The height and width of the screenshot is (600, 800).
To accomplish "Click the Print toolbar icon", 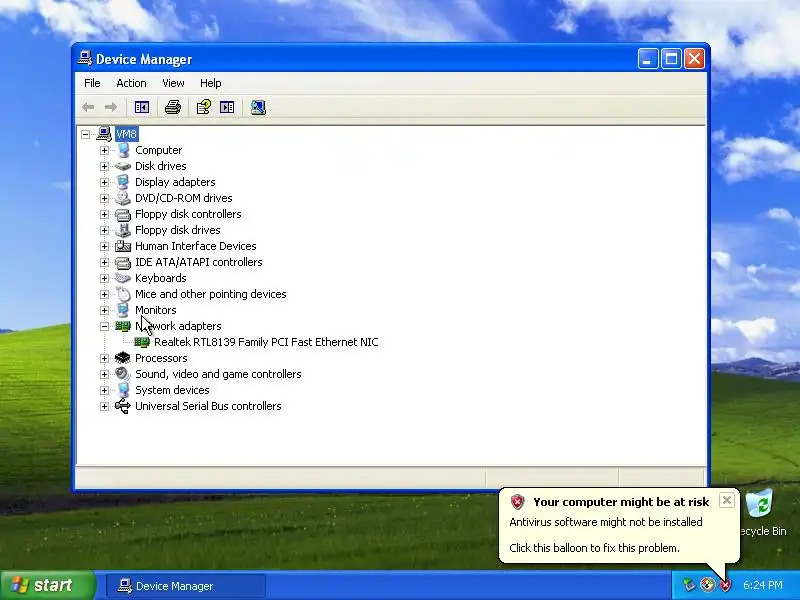I will click(x=172, y=107).
